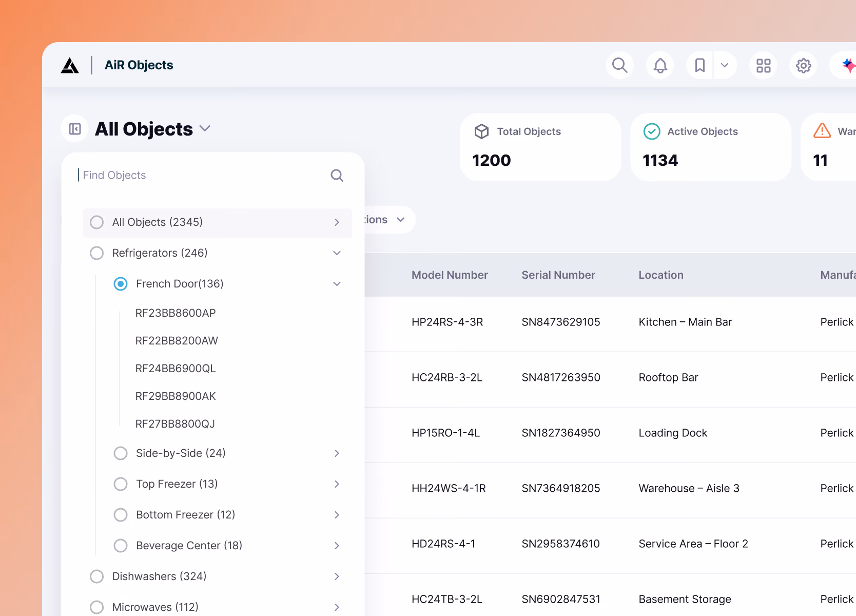Click the AiR Objects app title
The width and height of the screenshot is (856, 616).
pos(139,65)
